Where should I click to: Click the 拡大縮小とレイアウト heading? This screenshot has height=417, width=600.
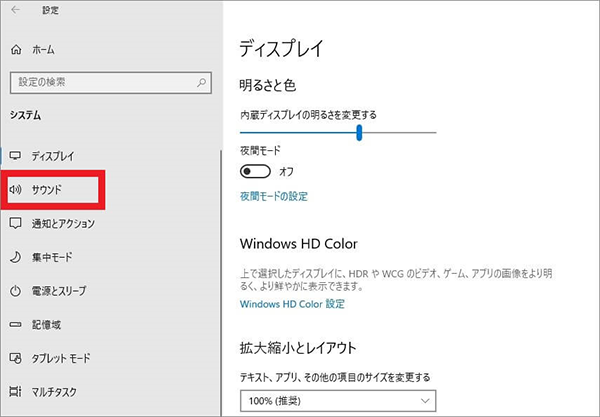(x=298, y=348)
